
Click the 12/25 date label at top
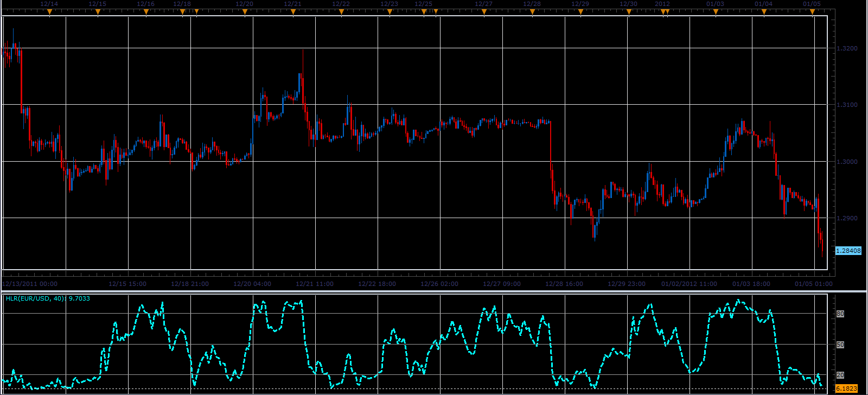pyautogui.click(x=424, y=4)
